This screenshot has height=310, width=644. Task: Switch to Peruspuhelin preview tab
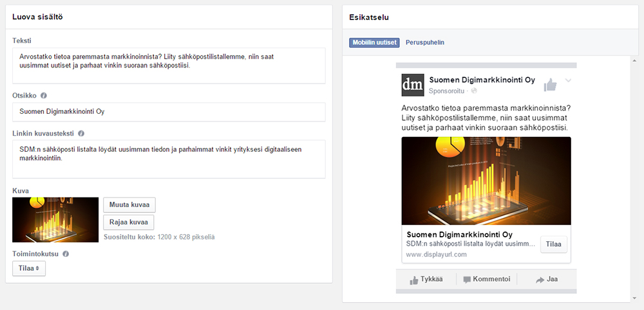tap(424, 42)
